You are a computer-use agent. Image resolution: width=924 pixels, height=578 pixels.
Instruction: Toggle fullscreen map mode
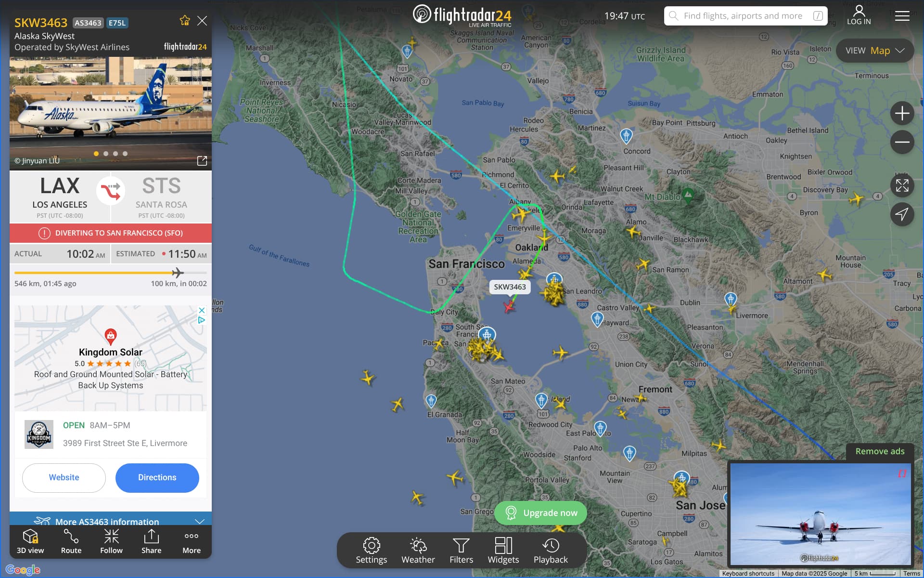902,185
